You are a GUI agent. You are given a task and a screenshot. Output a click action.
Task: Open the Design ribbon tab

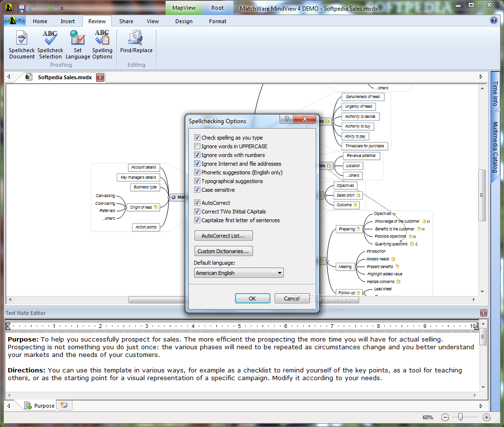tap(184, 21)
